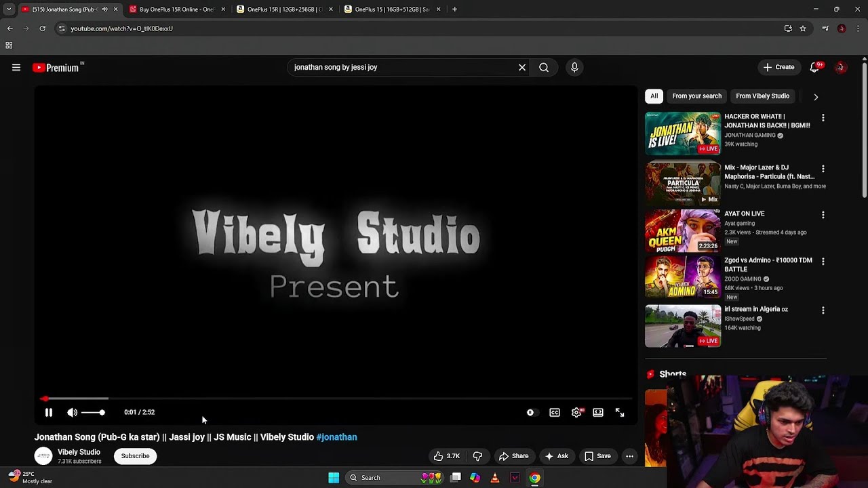Clear the search box with the X
This screenshot has width=868, height=488.
coord(522,67)
